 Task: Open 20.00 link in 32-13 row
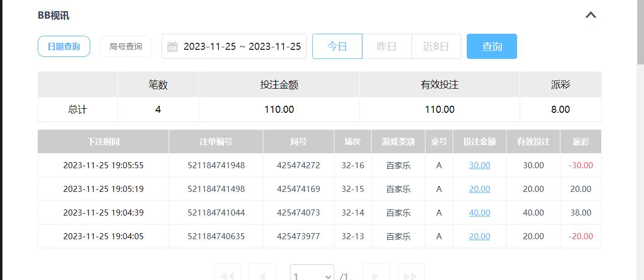pos(479,236)
